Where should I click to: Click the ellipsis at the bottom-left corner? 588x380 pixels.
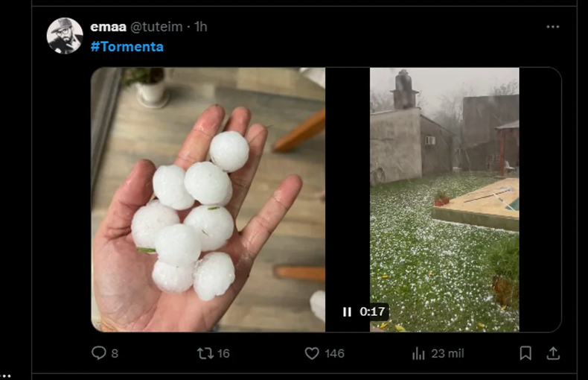click(5, 376)
